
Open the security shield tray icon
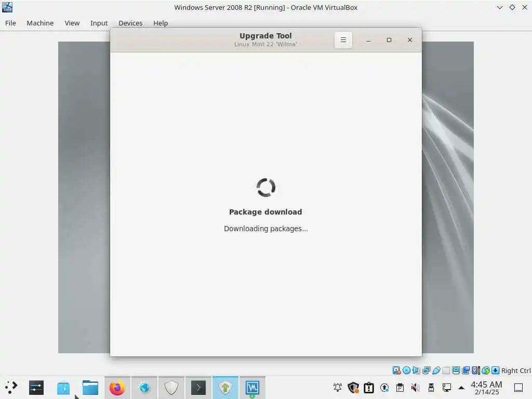click(x=353, y=387)
